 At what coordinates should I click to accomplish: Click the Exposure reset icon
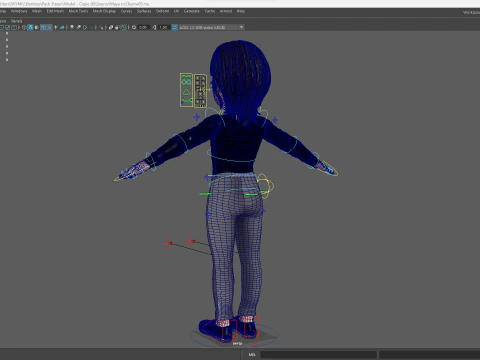pos(134,27)
